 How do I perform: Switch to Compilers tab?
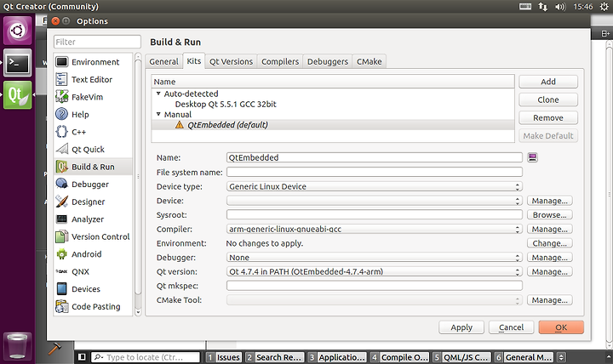280,61
